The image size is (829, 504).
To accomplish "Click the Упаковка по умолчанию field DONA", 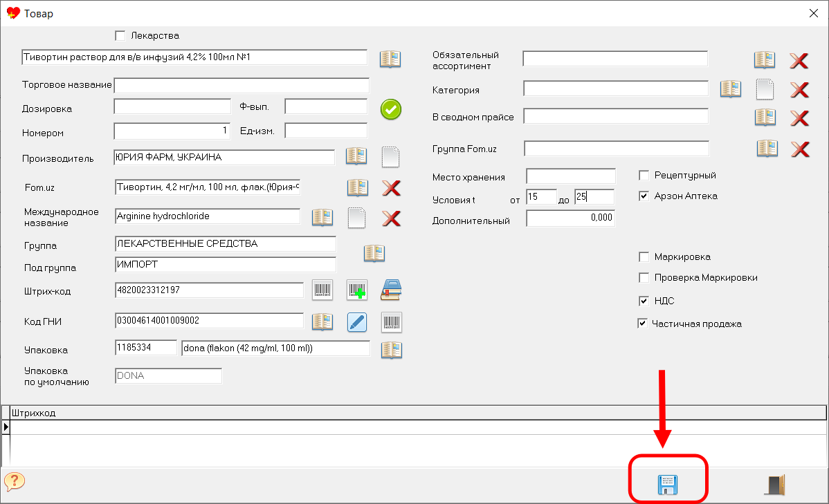I will pos(169,375).
